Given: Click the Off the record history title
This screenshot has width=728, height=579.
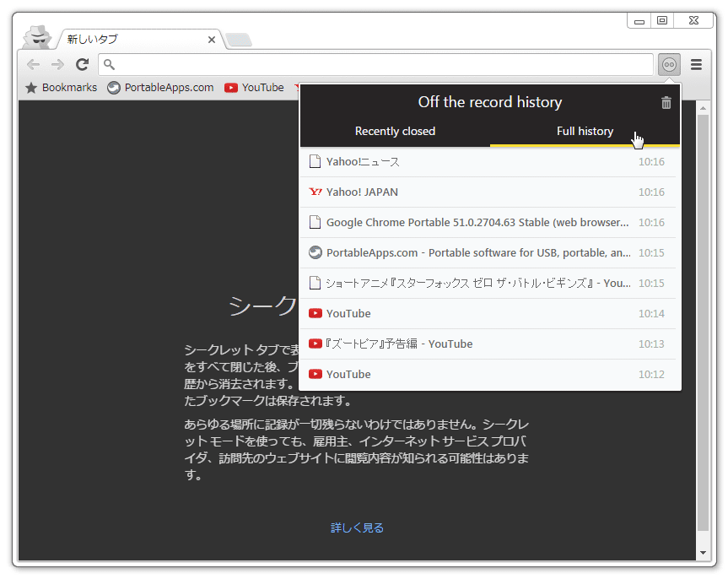Looking at the screenshot, I should 490,102.
